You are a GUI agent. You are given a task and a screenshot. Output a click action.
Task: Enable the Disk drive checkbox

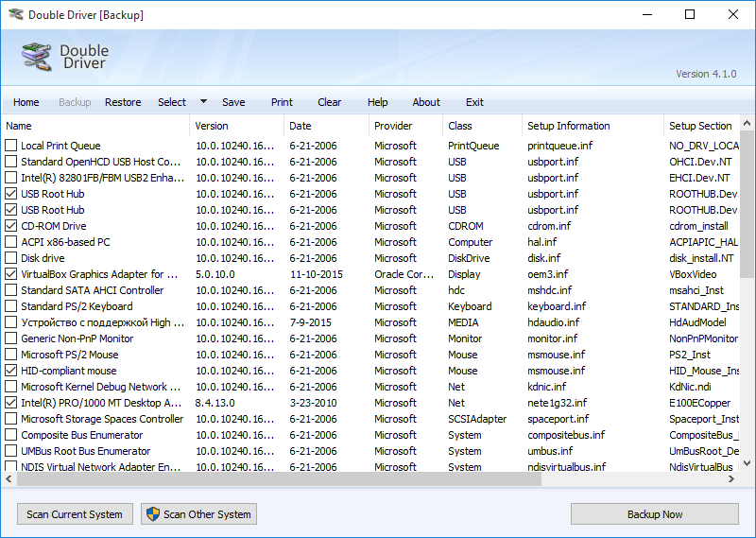point(10,258)
